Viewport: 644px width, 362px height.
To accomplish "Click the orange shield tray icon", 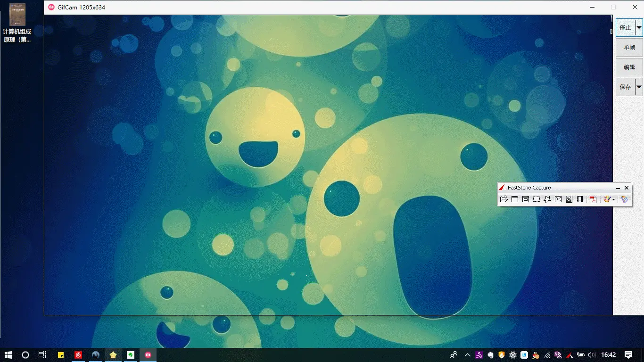I will tap(502, 355).
